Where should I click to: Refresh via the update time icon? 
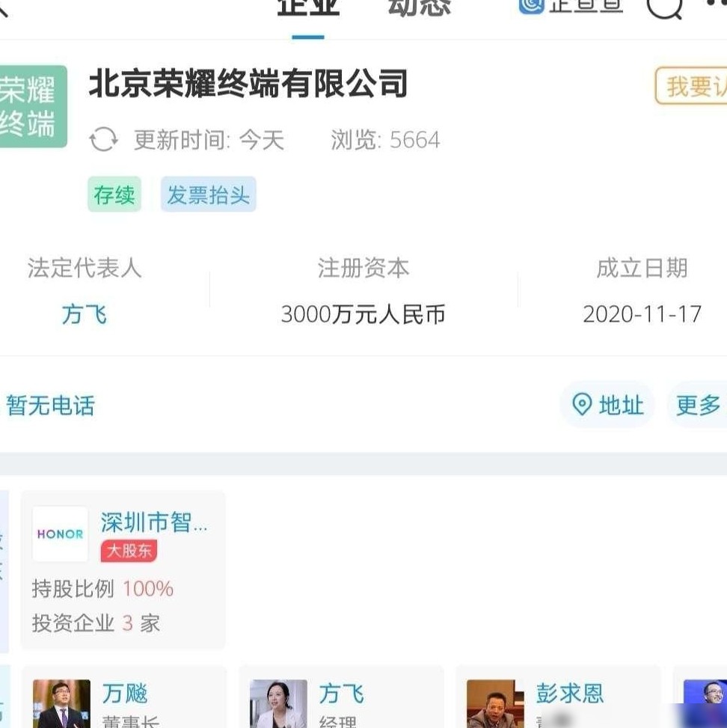(103, 139)
